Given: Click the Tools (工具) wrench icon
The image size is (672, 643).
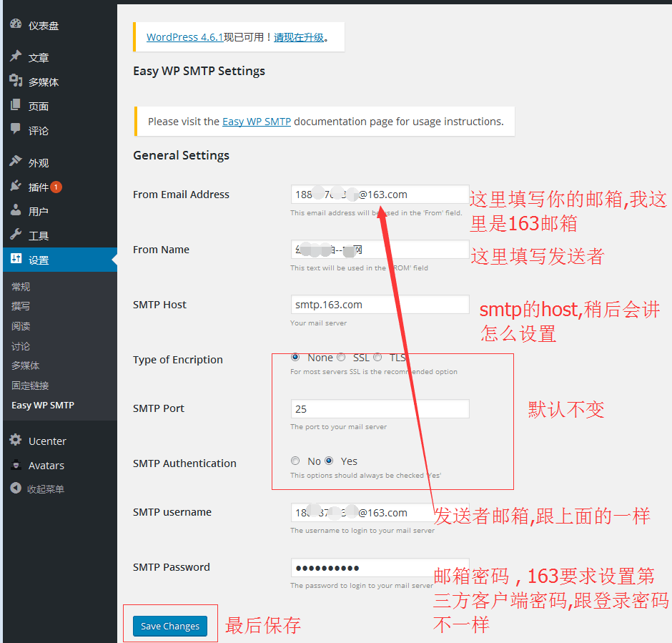Looking at the screenshot, I should coord(16,235).
